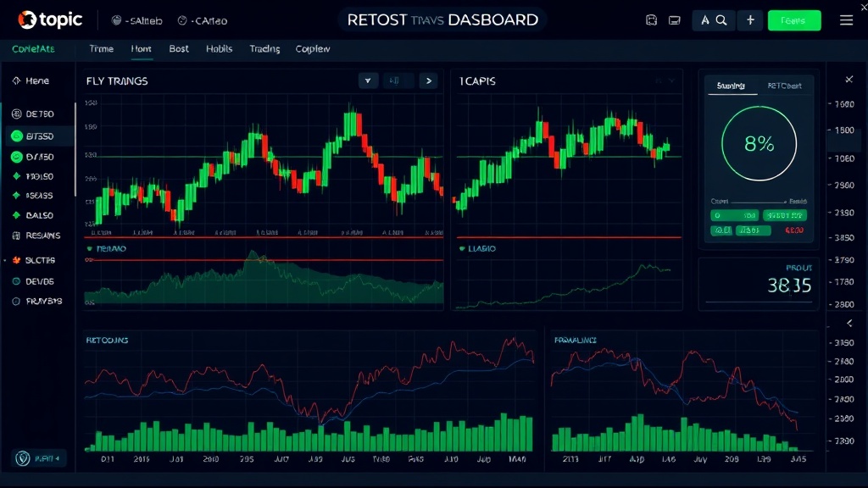Open the hamburger menu icon

[846, 20]
